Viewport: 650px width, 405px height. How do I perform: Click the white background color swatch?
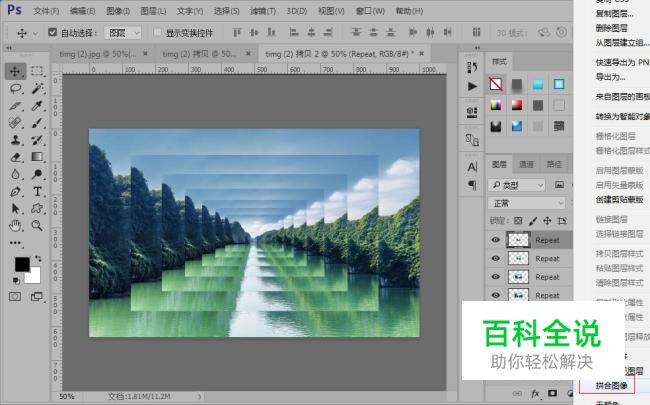35,278
